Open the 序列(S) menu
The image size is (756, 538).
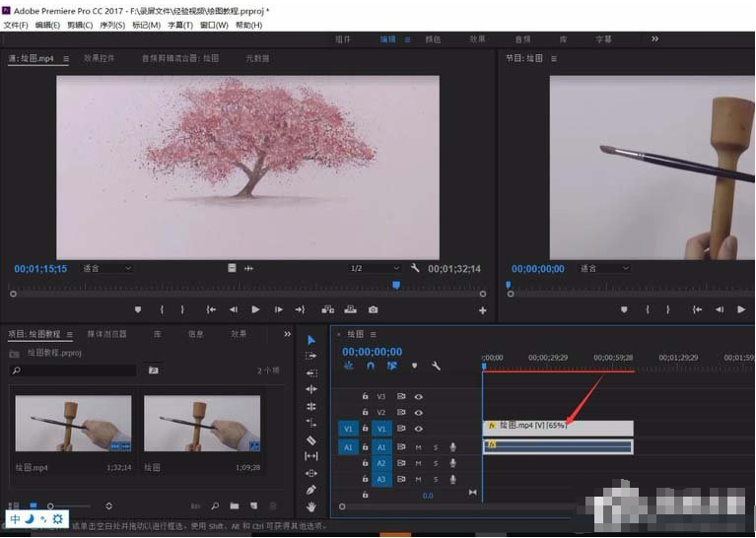point(113,25)
